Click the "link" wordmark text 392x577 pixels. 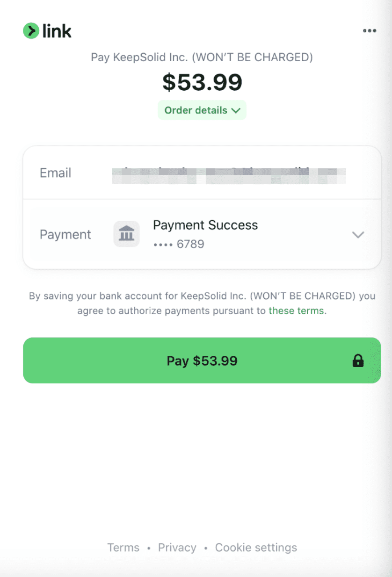pyautogui.click(x=57, y=31)
